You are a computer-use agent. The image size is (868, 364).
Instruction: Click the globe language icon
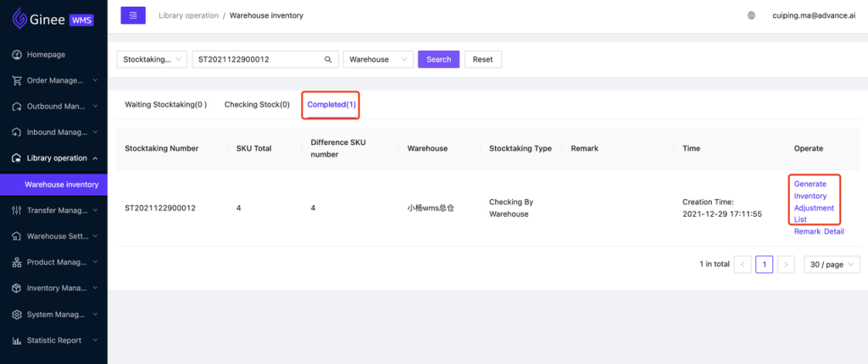(x=751, y=15)
